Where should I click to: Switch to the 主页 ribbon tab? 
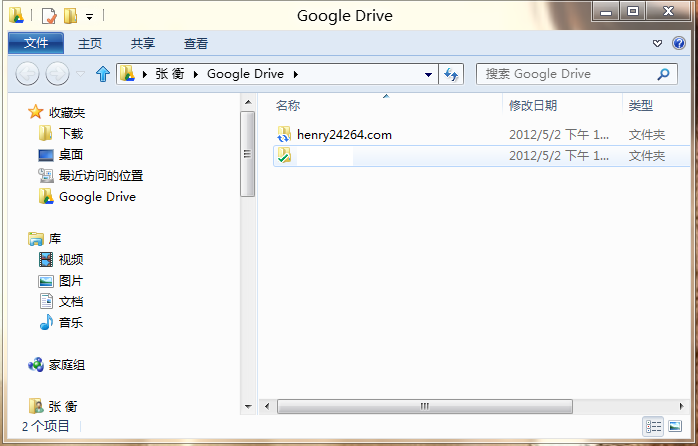90,44
